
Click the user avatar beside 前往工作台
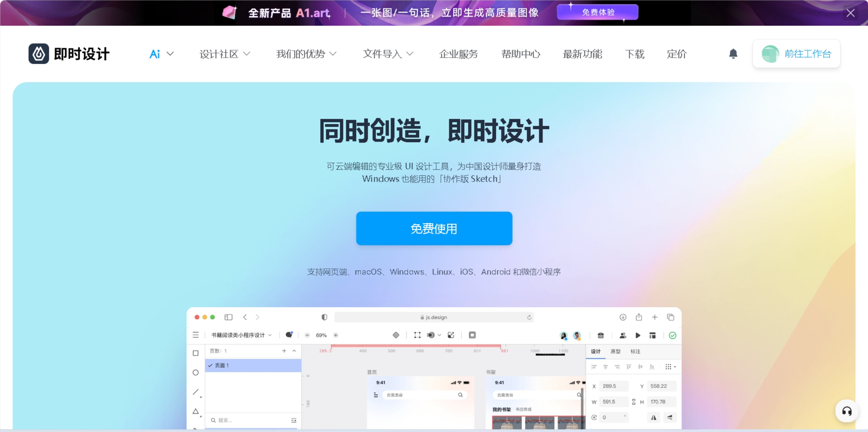coord(770,54)
